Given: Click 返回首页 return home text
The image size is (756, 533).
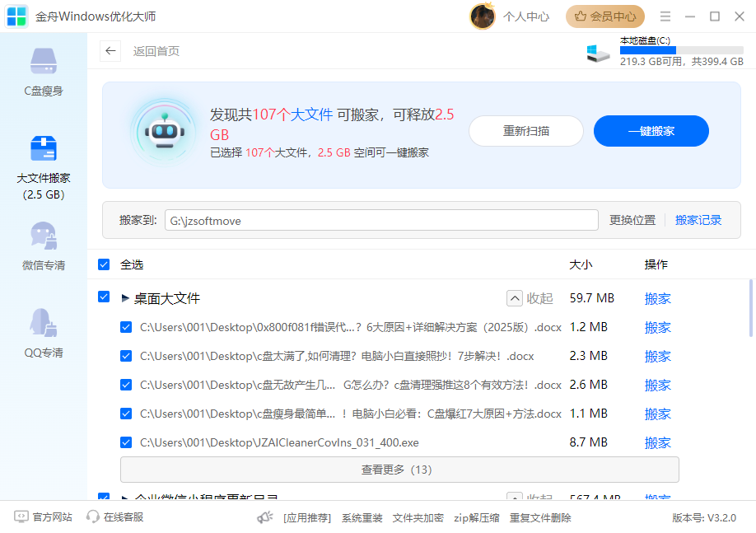Looking at the screenshot, I should click(x=156, y=51).
